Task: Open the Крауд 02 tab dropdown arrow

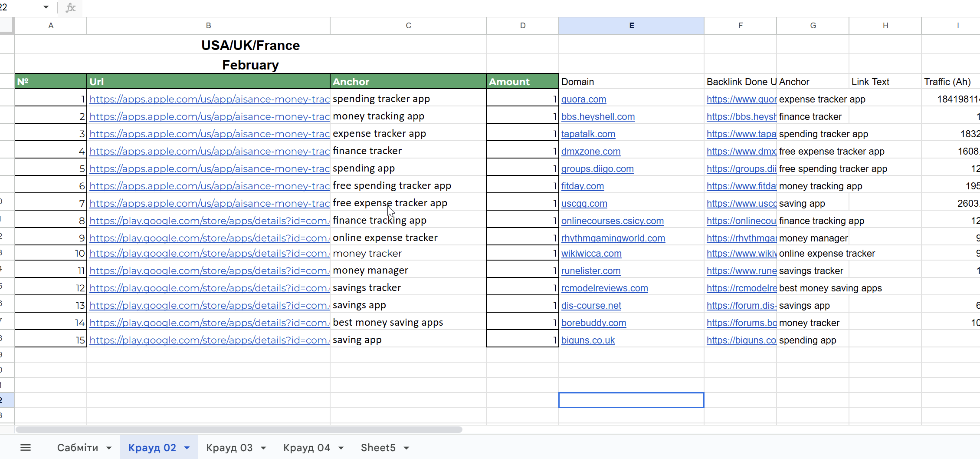Action: pyautogui.click(x=187, y=448)
